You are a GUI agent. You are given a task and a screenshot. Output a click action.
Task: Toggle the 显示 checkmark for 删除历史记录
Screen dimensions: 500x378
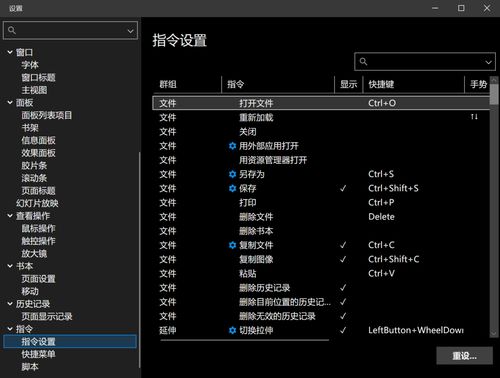click(x=343, y=288)
